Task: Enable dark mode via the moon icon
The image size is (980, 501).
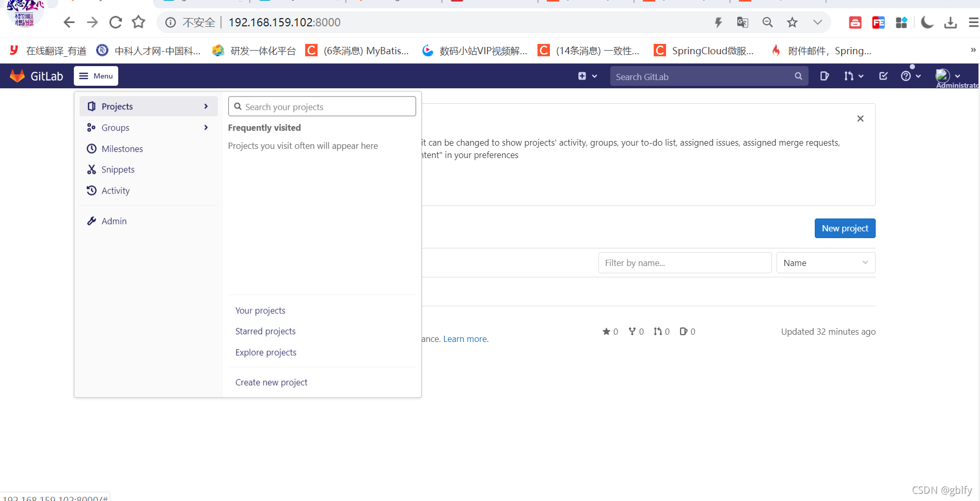Action: [x=927, y=22]
